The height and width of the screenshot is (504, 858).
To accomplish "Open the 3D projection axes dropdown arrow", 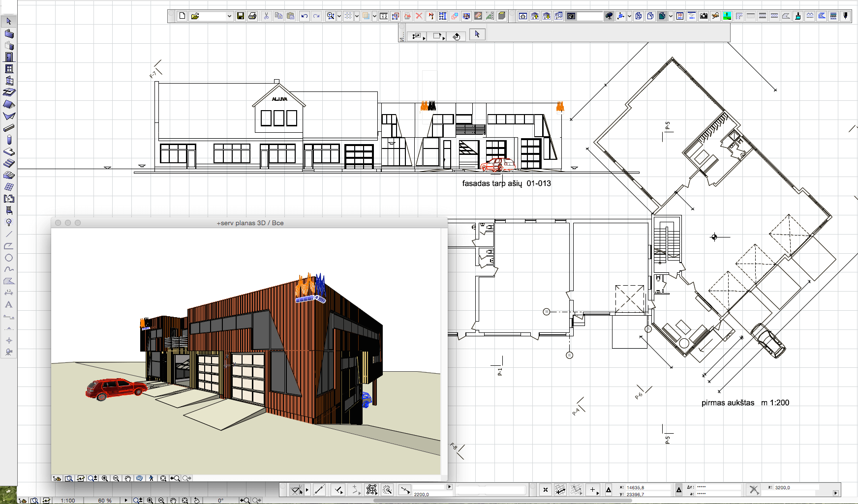I will 629,16.
